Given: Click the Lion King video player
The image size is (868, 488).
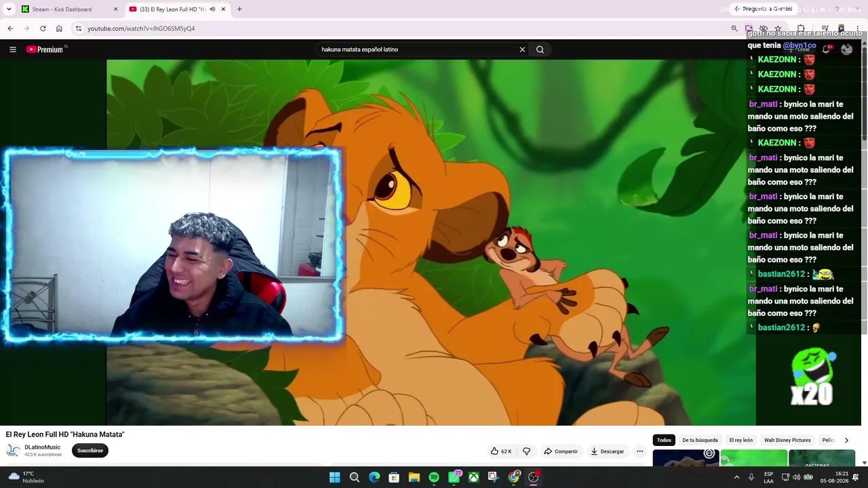Looking at the screenshot, I should point(431,243).
